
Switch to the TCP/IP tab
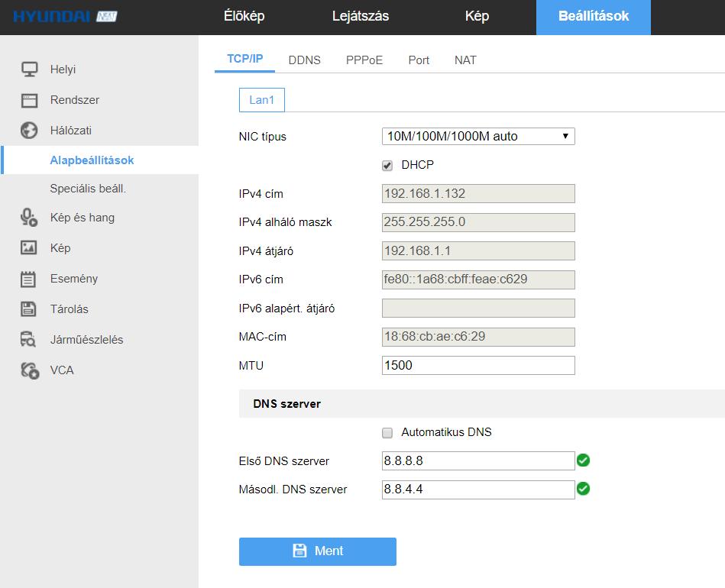point(244,59)
